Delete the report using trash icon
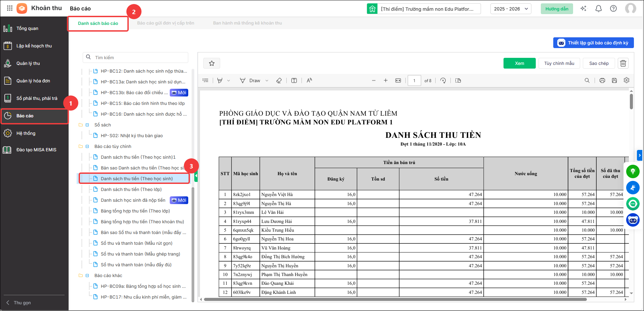Screen dimensions: 644x311 [623, 63]
